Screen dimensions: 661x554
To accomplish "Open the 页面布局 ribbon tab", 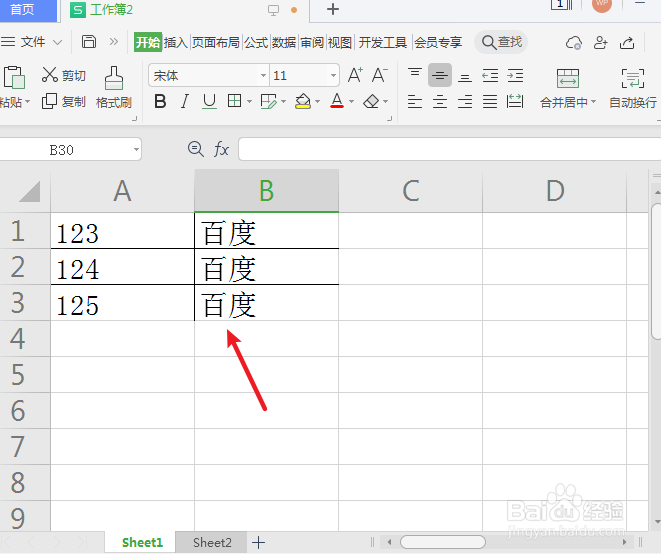I will [x=216, y=42].
